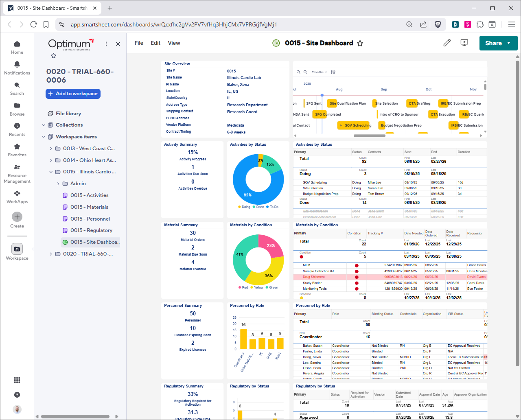Collapse the Workspace items section
Screen dimensions: 521x420
44,136
